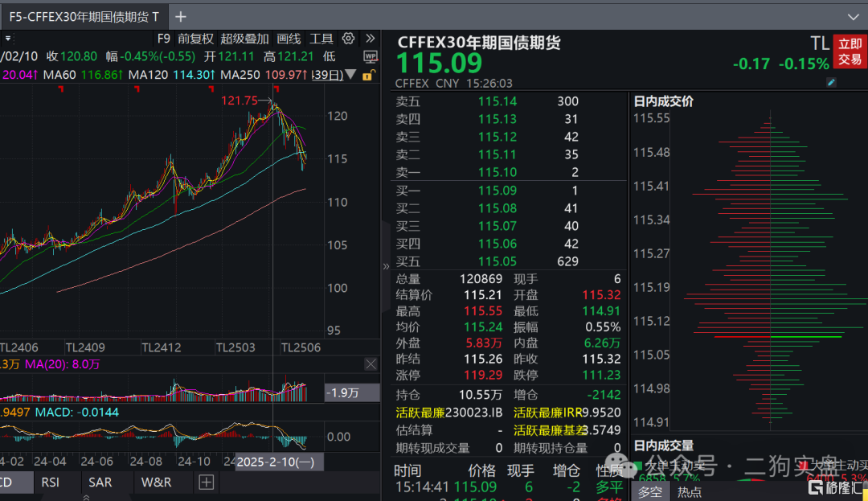Open the small dropdown arrow at chart toolbar start

[x=8, y=39]
